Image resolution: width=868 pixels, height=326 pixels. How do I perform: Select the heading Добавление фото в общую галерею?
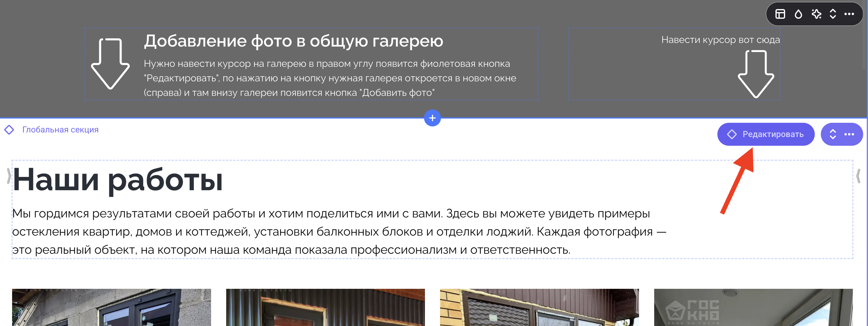tap(293, 41)
